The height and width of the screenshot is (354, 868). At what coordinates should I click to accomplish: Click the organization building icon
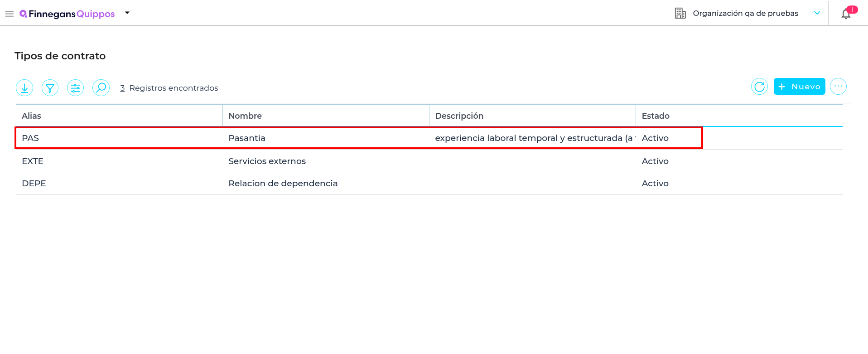coord(680,13)
